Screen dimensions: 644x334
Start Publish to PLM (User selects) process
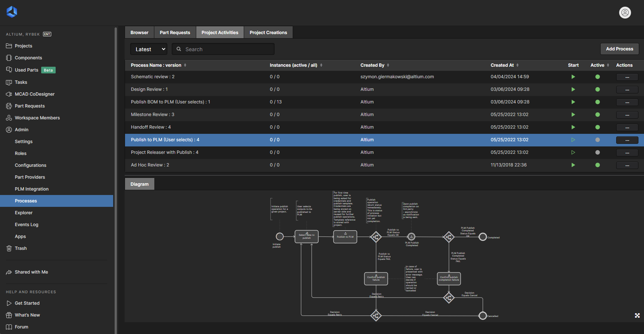[573, 140]
